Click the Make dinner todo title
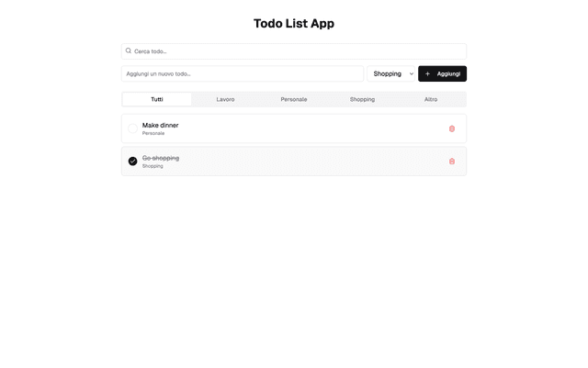Image resolution: width=588 pixels, height=368 pixels. 160,125
